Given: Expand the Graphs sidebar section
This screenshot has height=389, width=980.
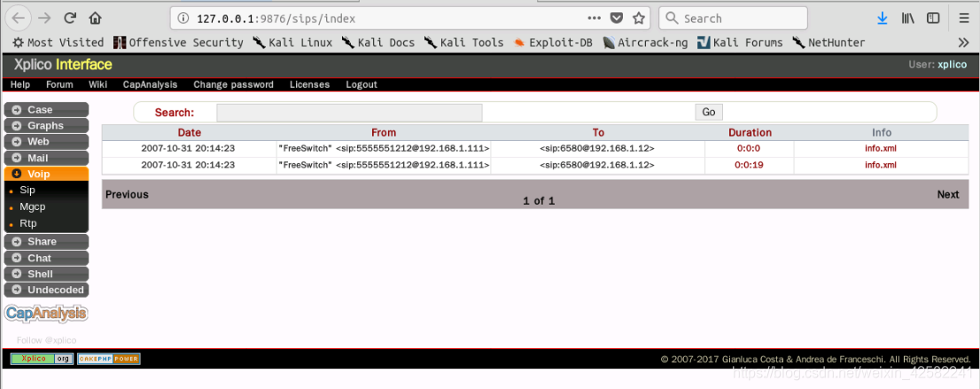Looking at the screenshot, I should tap(46, 126).
